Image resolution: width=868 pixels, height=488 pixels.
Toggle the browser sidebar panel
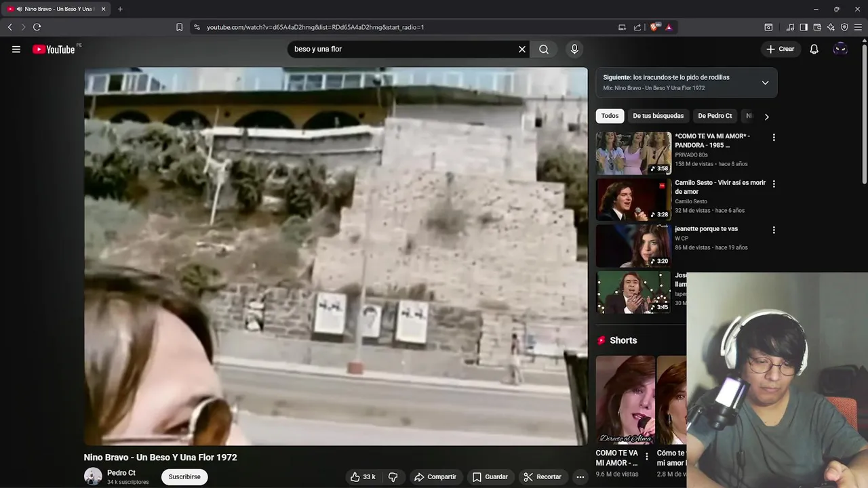click(x=804, y=27)
